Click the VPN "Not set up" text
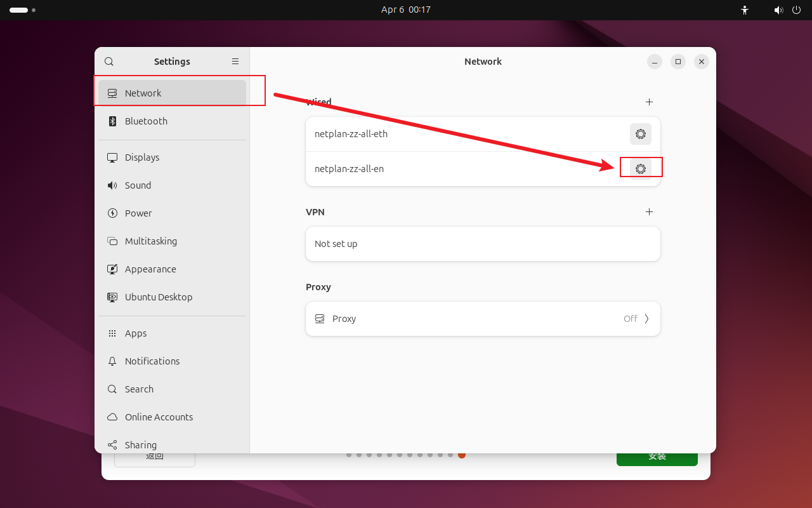 [x=336, y=244]
